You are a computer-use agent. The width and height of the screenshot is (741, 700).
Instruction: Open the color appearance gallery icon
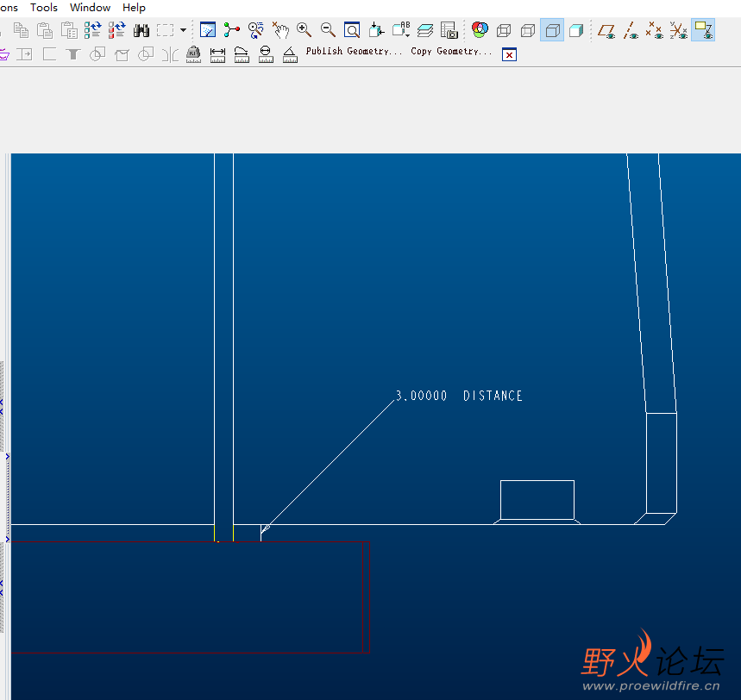pos(480,30)
